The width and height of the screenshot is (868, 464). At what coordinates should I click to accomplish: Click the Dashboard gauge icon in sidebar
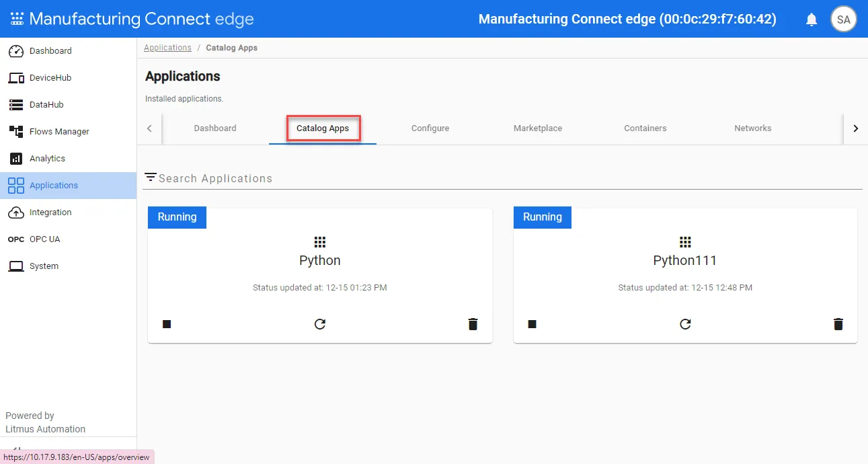click(16, 51)
